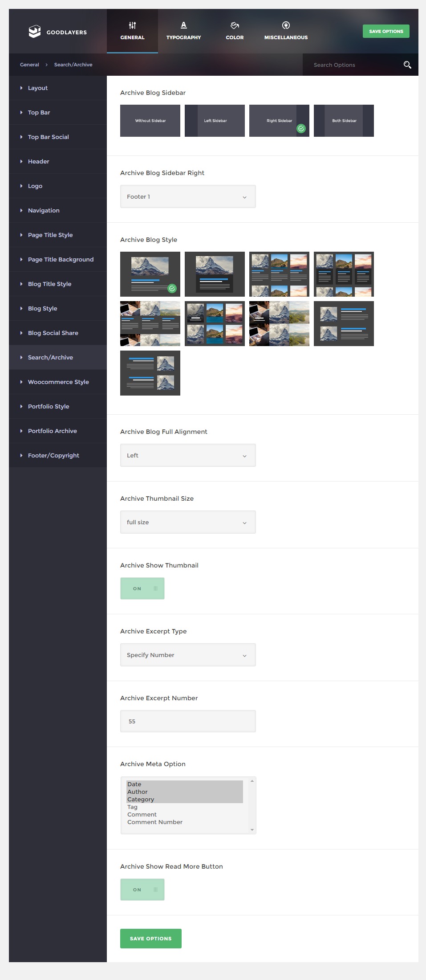Click the Miscellaneous plug icon

pos(286,25)
